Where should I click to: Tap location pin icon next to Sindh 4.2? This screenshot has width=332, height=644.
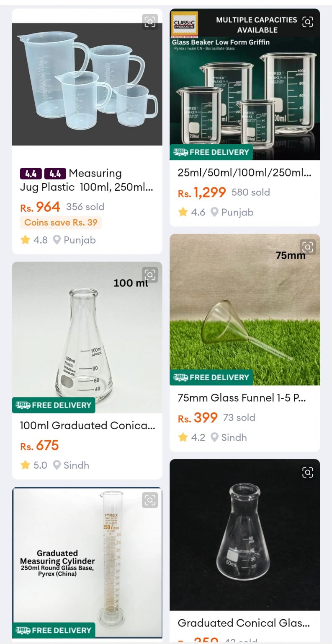[214, 437]
